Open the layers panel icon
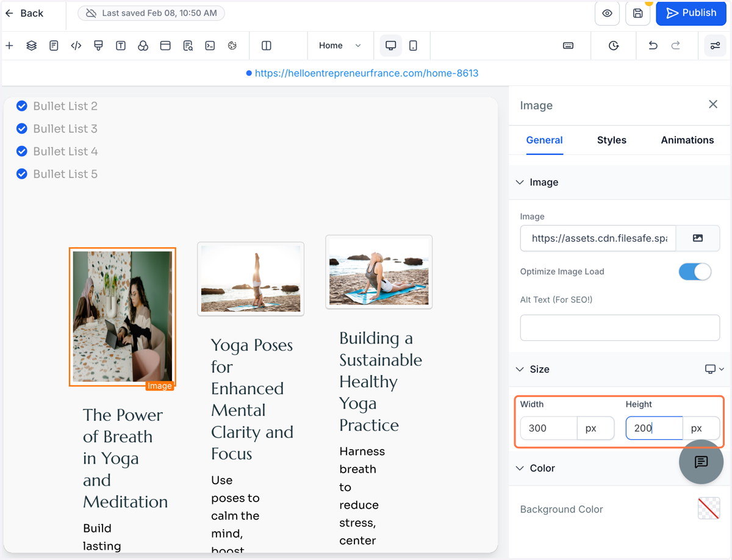The image size is (732, 560). [x=32, y=46]
